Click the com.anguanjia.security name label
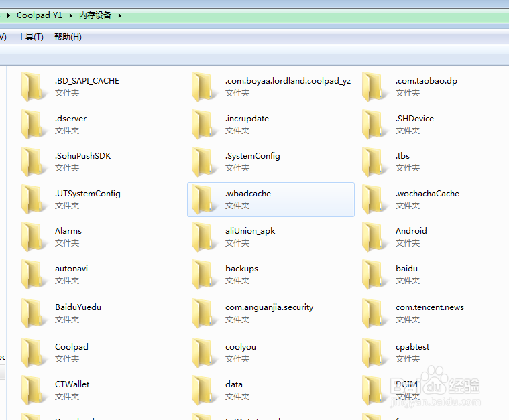The width and height of the screenshot is (509, 420). pos(270,307)
